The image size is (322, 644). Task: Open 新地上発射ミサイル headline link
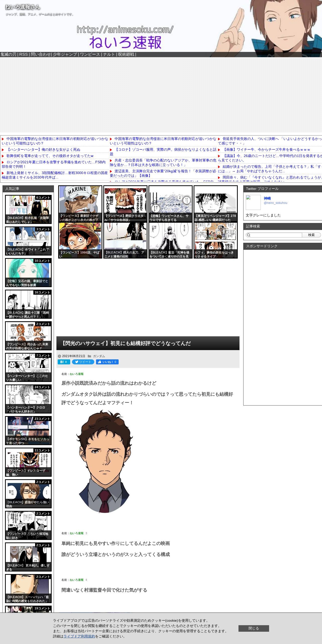pyautogui.click(x=55, y=175)
